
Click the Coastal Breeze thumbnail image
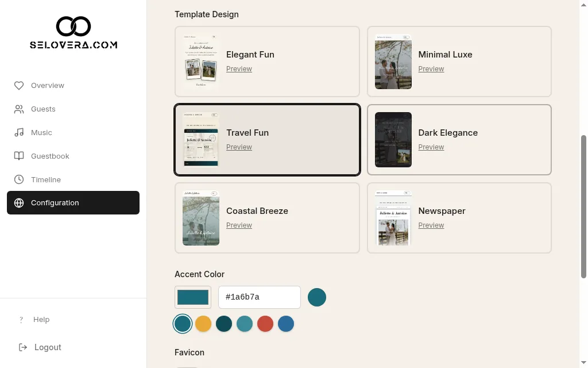tap(201, 218)
